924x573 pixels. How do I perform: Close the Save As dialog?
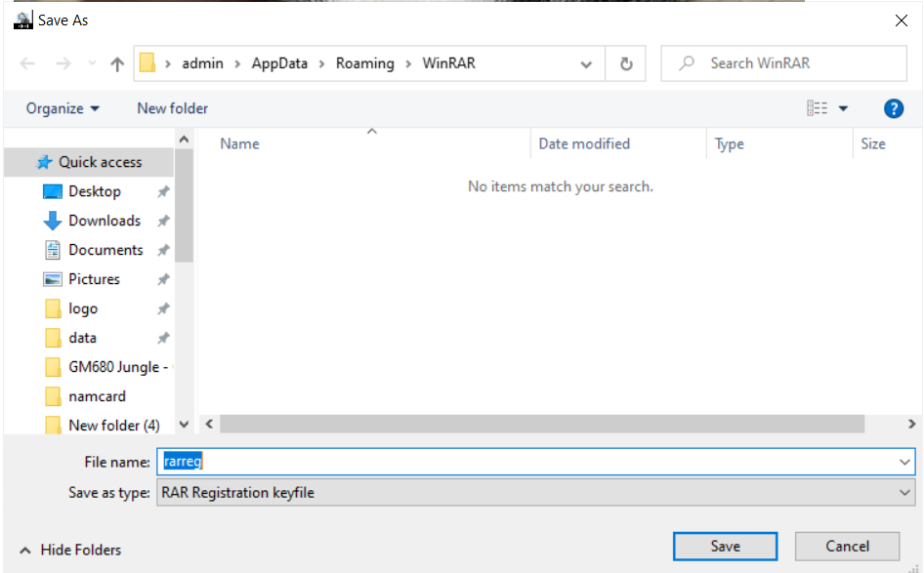click(x=901, y=20)
